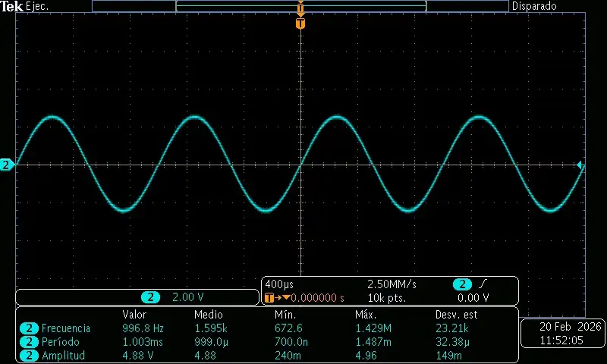Click the Desv. est column header
The image size is (607, 364).
coord(457,314)
